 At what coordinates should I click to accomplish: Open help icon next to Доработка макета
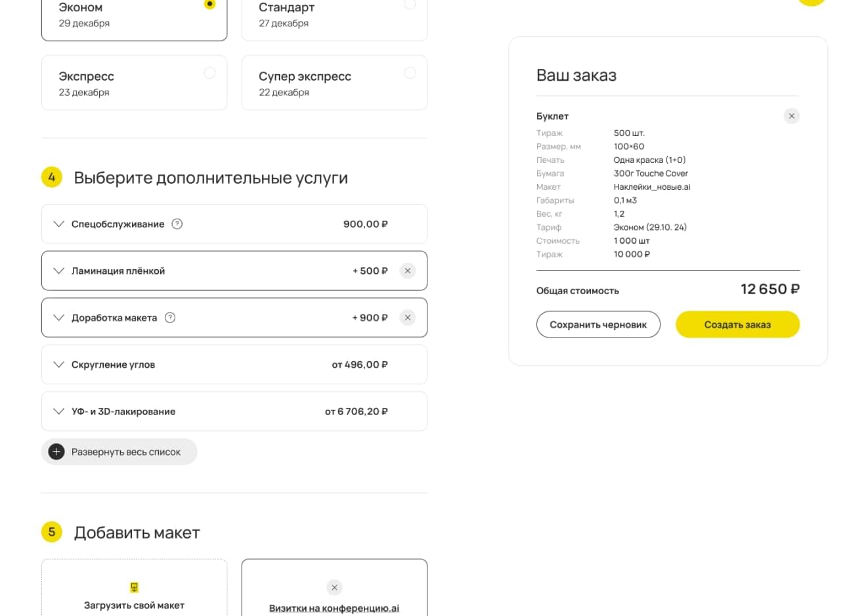click(170, 318)
